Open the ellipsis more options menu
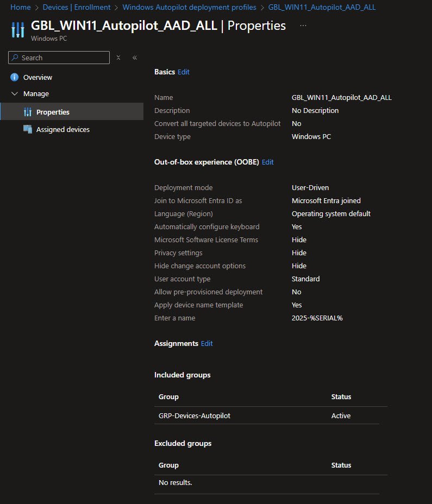Image resolution: width=432 pixels, height=504 pixels. (303, 26)
